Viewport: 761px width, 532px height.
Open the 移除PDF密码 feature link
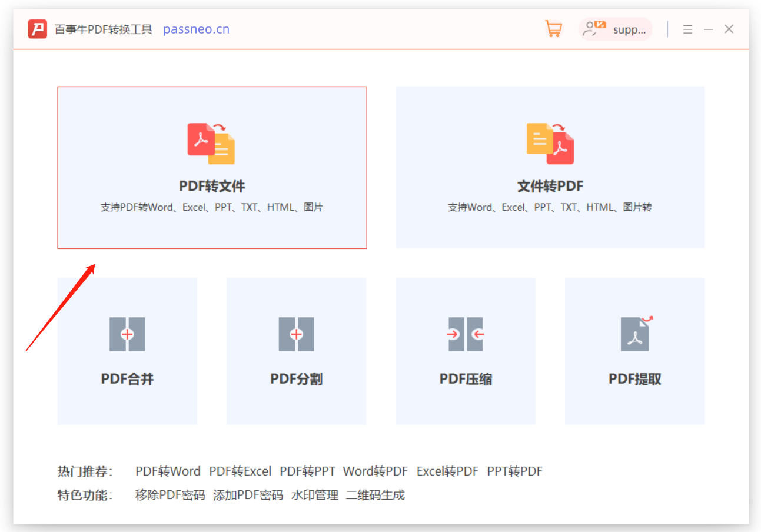point(170,495)
